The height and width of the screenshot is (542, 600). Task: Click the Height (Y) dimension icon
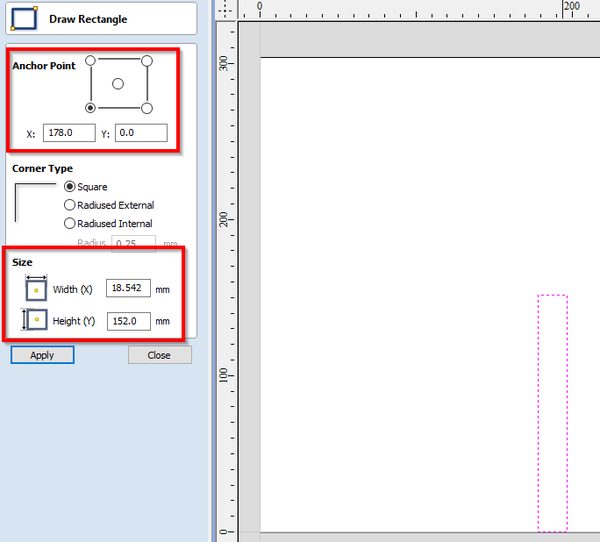click(36, 321)
